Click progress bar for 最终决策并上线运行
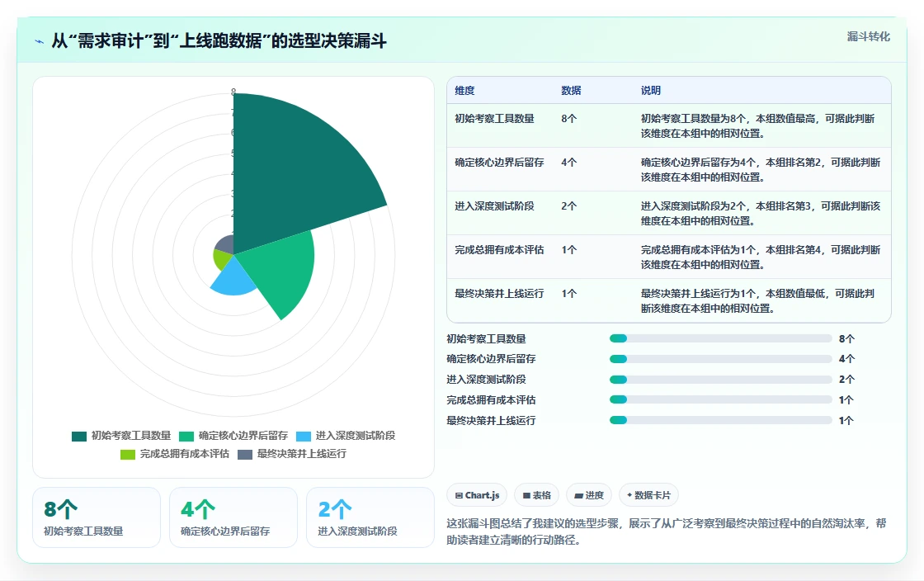924x581 pixels. [721, 420]
